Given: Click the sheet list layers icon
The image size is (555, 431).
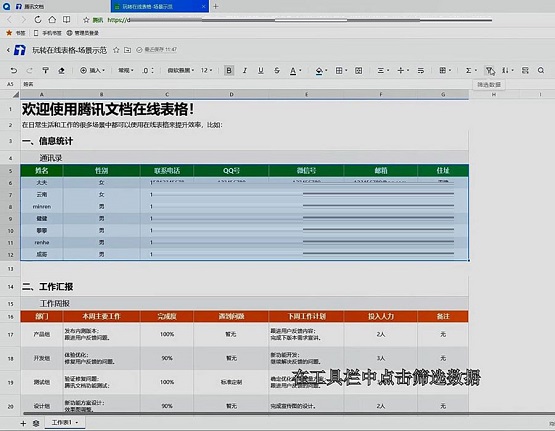Looking at the screenshot, I should point(36,423).
